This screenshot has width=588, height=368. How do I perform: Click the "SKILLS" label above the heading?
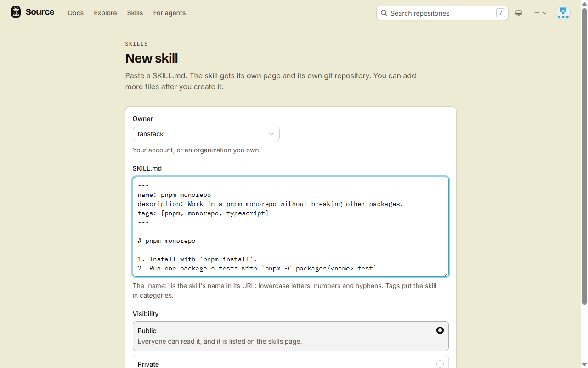coord(136,44)
